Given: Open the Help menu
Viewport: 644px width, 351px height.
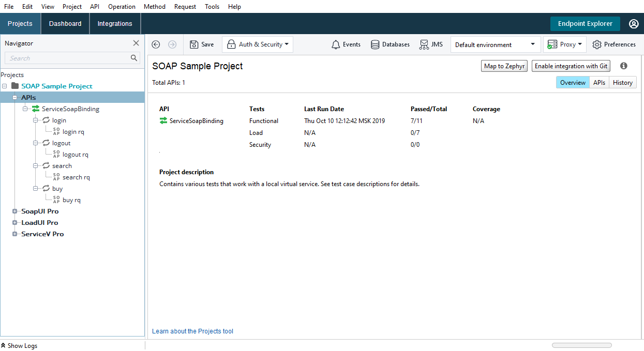Looking at the screenshot, I should click(234, 7).
